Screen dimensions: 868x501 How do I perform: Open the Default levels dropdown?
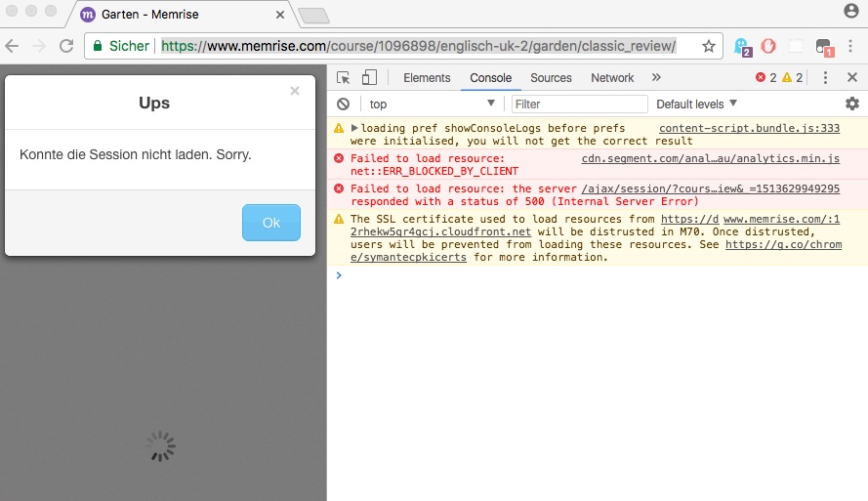pyautogui.click(x=696, y=104)
